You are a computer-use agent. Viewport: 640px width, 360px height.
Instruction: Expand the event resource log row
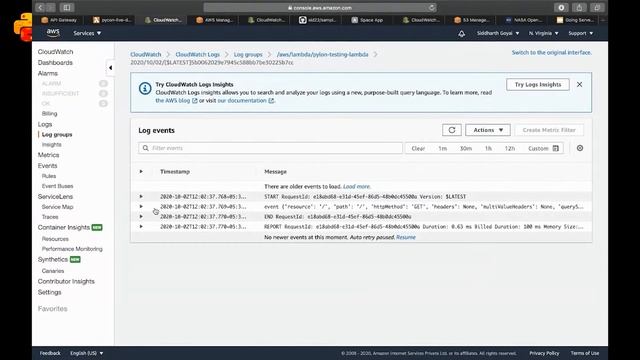click(141, 207)
